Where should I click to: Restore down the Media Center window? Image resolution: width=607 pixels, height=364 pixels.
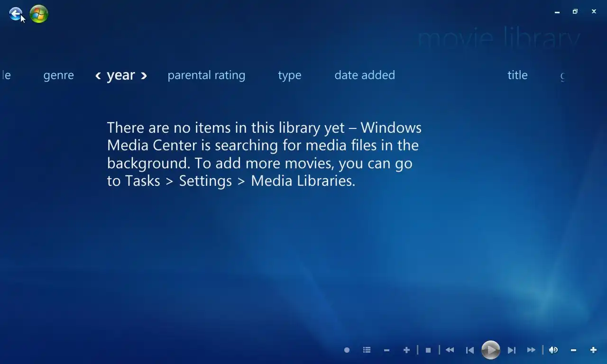575,12
